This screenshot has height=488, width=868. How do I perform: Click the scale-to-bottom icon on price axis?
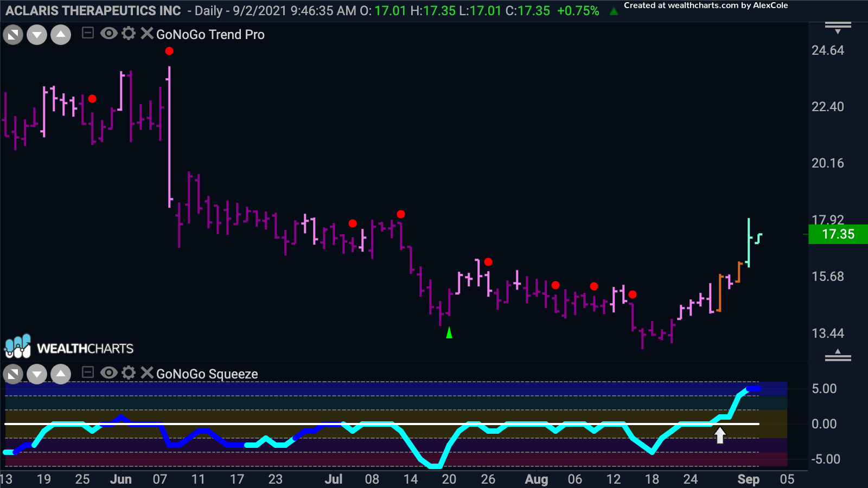coord(838,355)
